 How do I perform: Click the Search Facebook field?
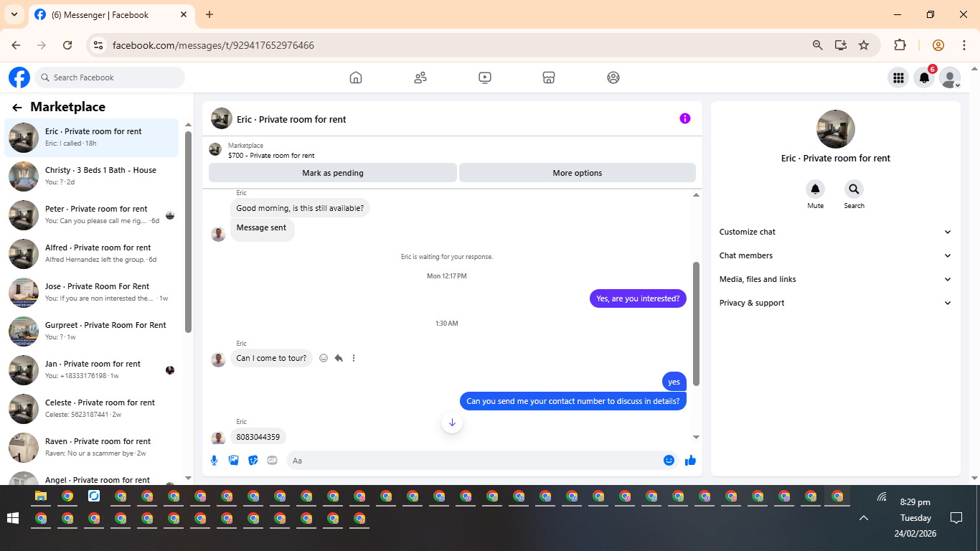tap(110, 77)
